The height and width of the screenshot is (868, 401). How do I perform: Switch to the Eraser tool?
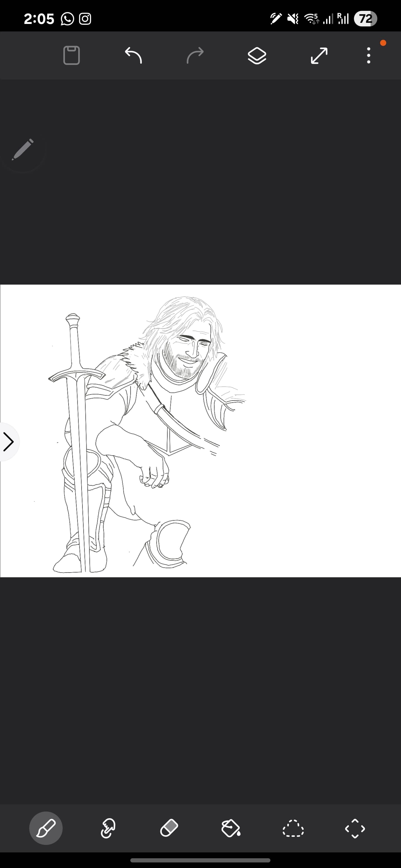(x=169, y=828)
